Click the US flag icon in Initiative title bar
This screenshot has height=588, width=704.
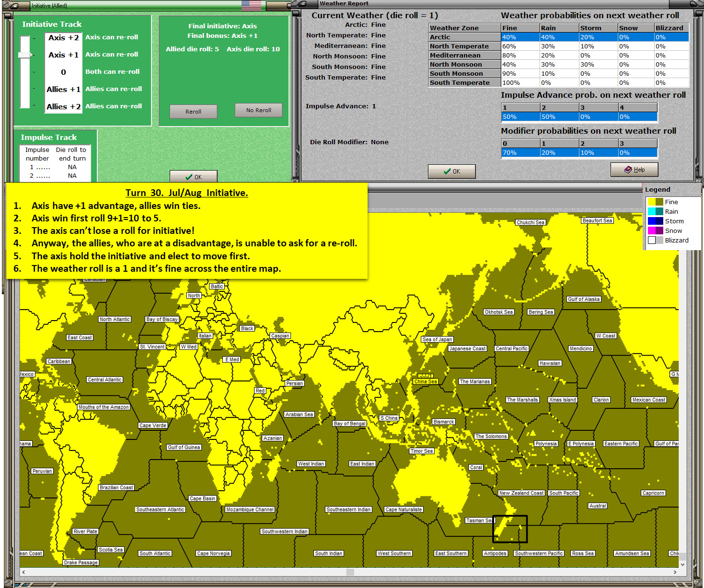[x=252, y=5]
